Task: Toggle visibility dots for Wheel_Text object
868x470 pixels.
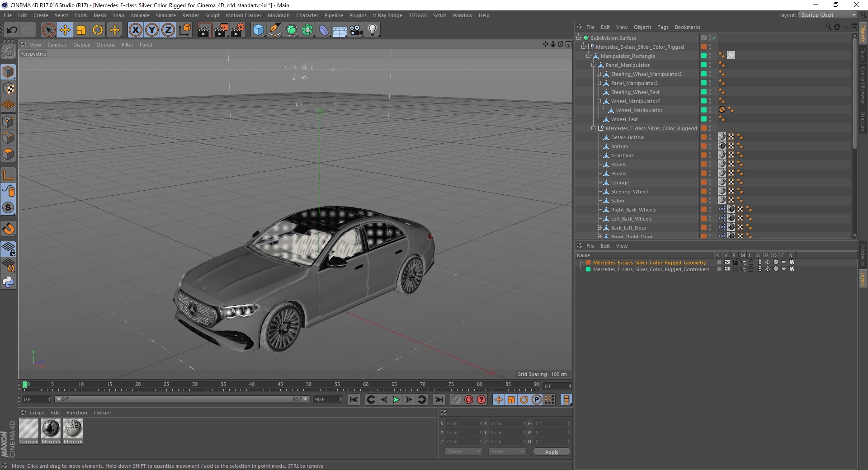Action: point(710,119)
